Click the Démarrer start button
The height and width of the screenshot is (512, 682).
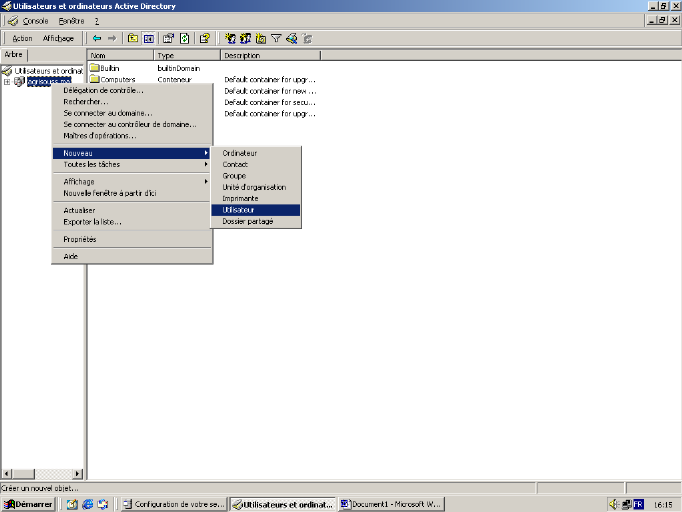tap(28, 504)
